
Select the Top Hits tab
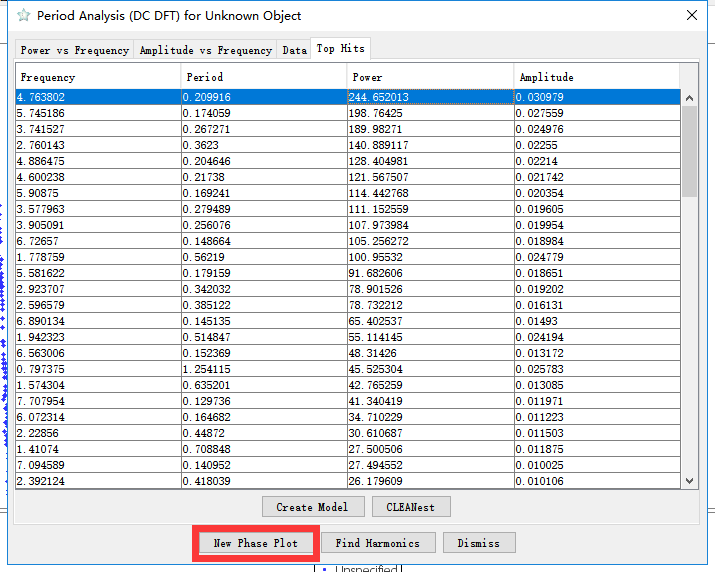pos(341,49)
